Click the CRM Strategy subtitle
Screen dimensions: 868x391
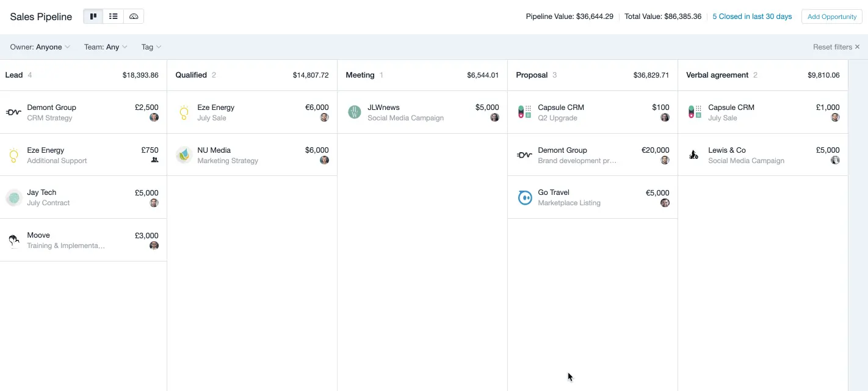coord(49,118)
